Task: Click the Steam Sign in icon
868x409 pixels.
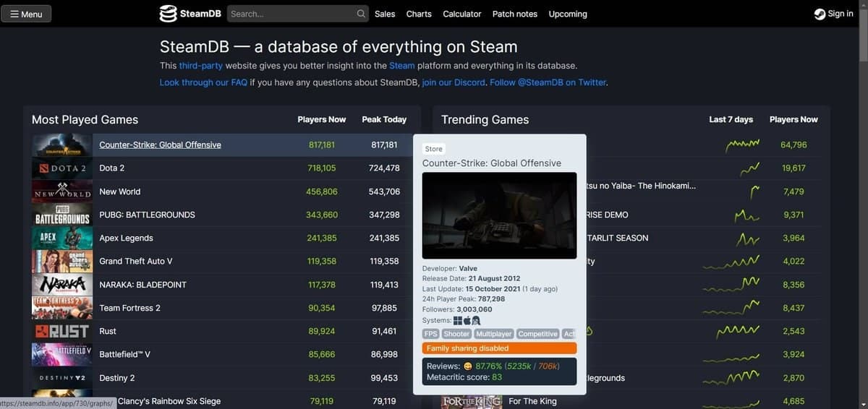Action: pos(820,14)
